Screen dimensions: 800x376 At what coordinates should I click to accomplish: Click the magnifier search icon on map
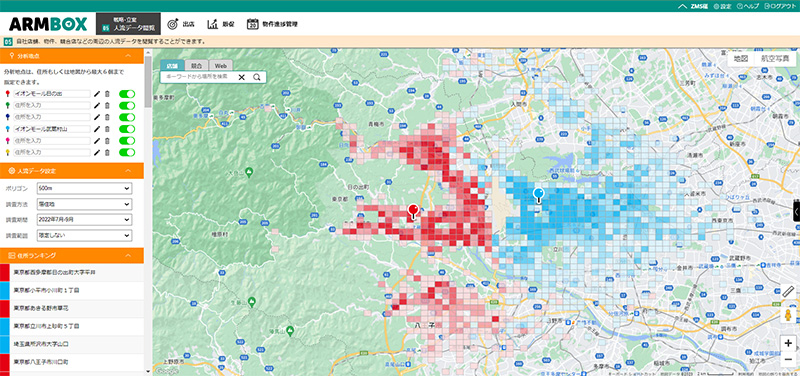[x=257, y=77]
